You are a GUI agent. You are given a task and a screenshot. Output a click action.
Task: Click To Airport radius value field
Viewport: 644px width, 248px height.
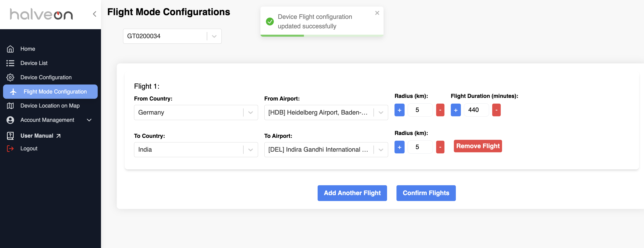(x=420, y=147)
